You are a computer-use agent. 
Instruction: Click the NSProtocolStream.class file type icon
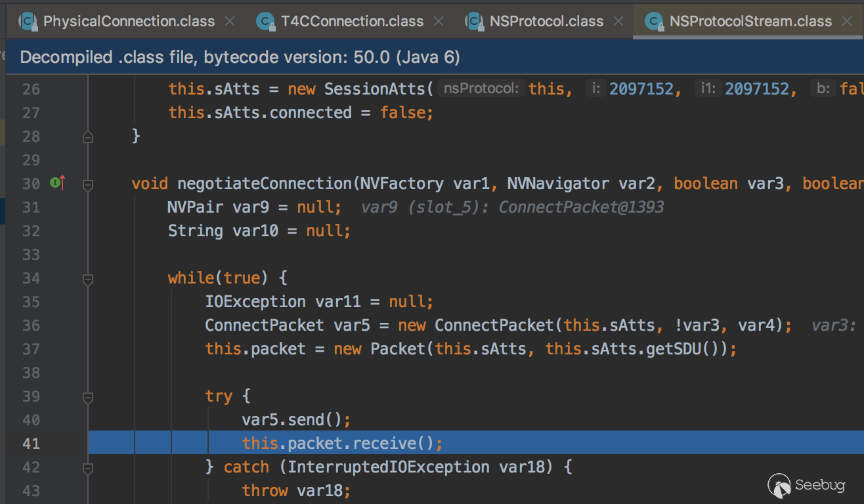(x=655, y=22)
